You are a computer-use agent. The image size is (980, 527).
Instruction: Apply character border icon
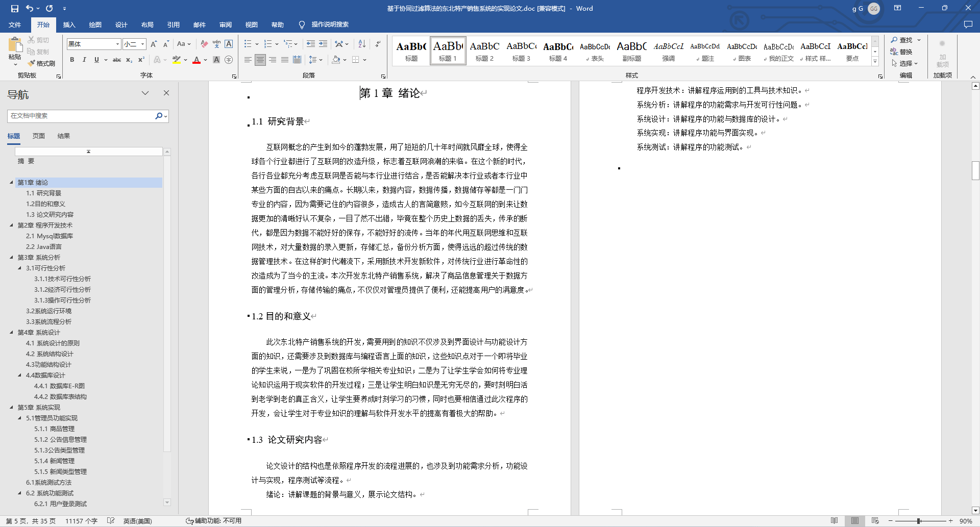pos(229,44)
